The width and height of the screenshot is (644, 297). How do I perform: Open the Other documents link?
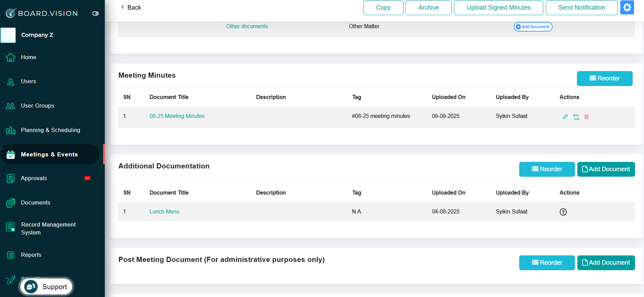point(247,26)
